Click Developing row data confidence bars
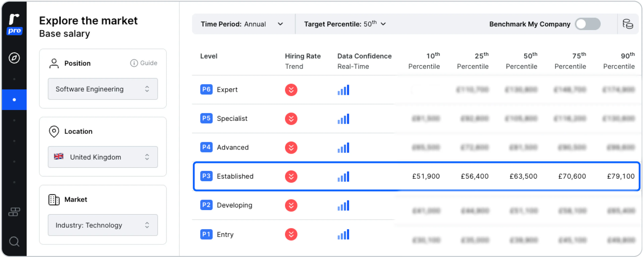The image size is (644, 257). coord(343,206)
